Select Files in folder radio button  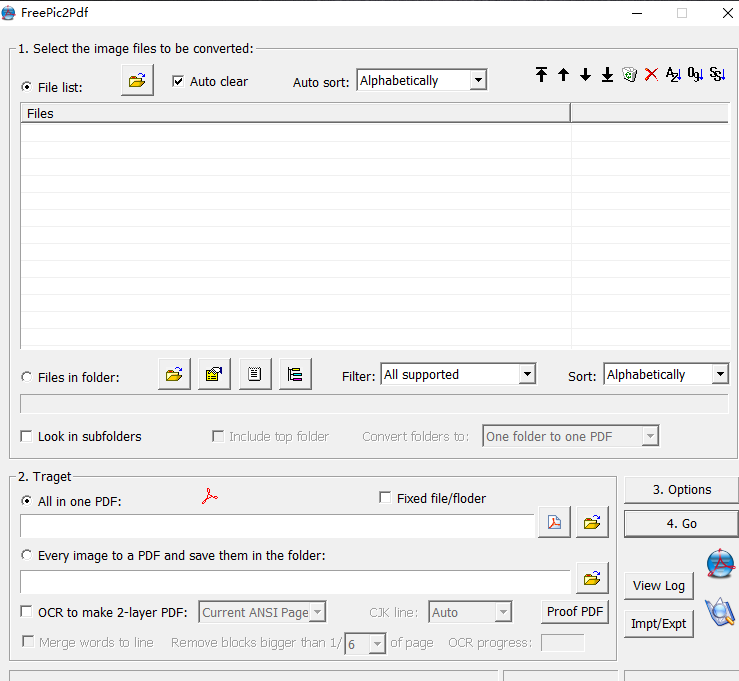click(x=27, y=377)
